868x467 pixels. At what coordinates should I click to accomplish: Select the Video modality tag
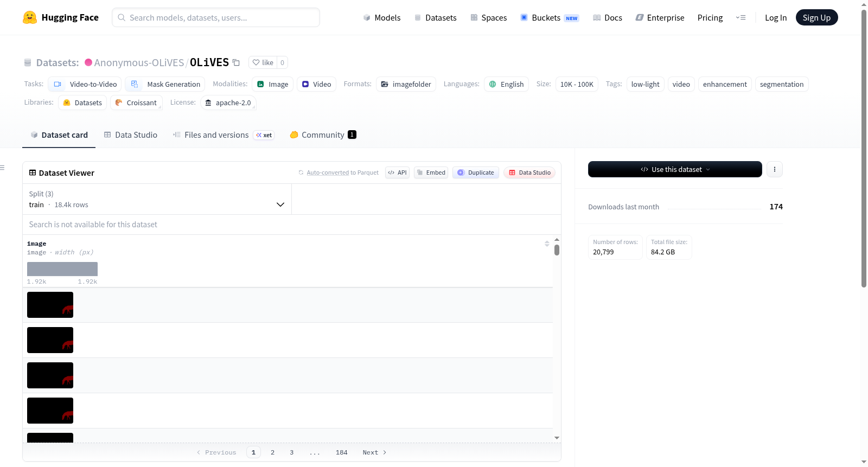pos(316,84)
